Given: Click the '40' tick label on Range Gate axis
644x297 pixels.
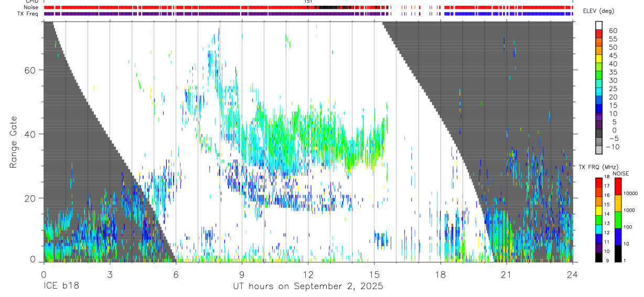Looking at the screenshot, I should coord(30,134).
